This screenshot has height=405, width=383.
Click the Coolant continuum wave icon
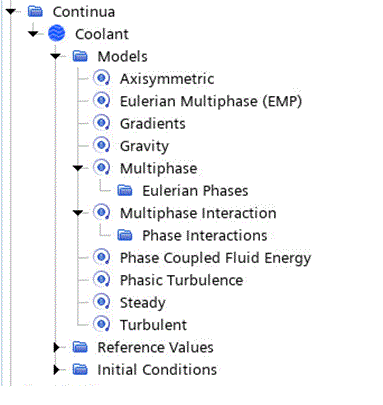click(x=56, y=34)
